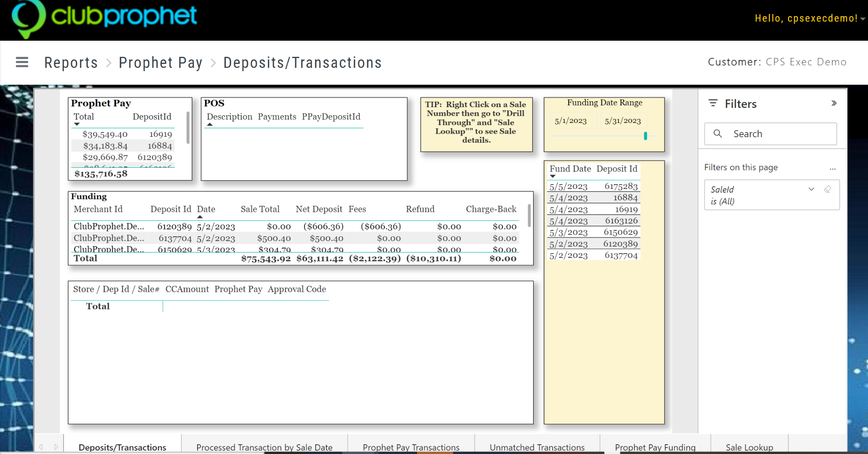The image size is (868, 454).
Task: Click the Sale Total column header
Action: click(260, 209)
